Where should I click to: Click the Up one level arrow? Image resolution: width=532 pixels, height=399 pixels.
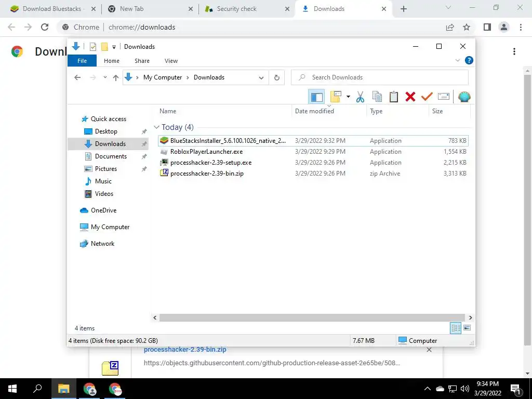[x=116, y=78]
